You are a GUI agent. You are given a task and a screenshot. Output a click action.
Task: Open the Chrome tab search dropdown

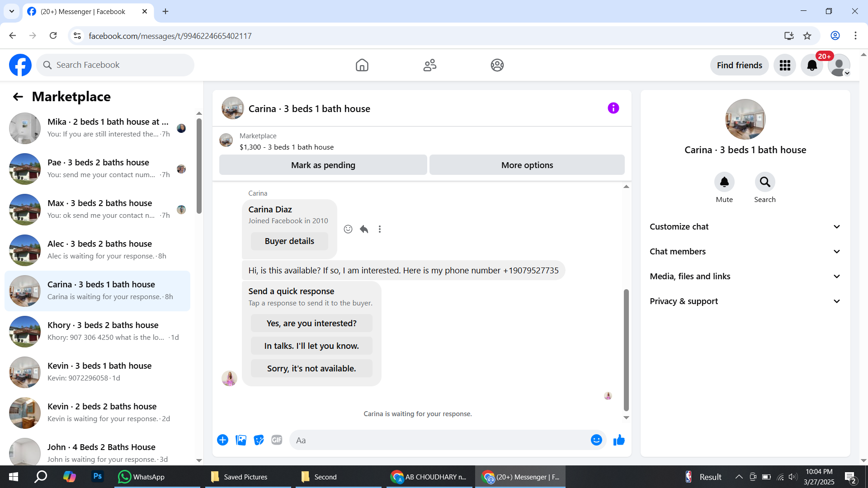[x=11, y=11]
